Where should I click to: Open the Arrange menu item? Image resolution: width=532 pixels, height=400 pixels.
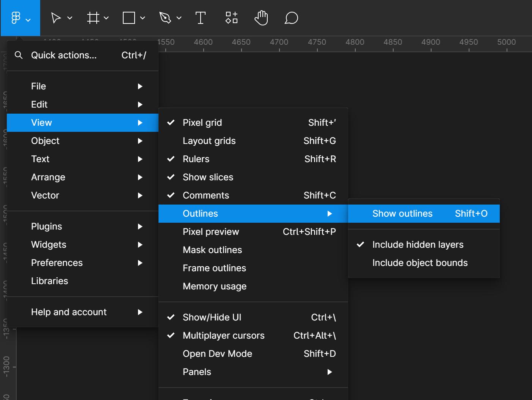click(83, 177)
